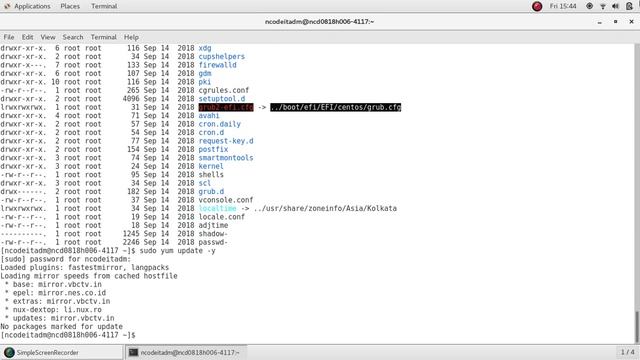The image size is (640, 360).
Task: Open the View menu
Action: pos(48,37)
